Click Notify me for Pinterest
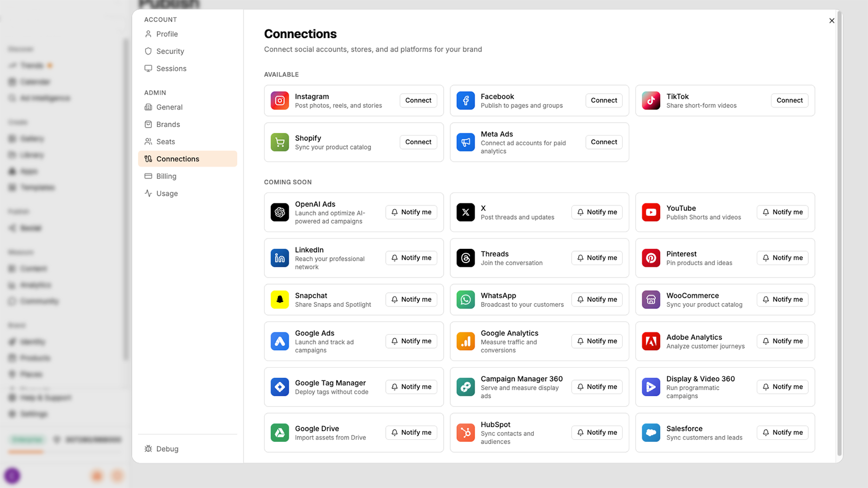This screenshot has height=488, width=868. (x=782, y=258)
